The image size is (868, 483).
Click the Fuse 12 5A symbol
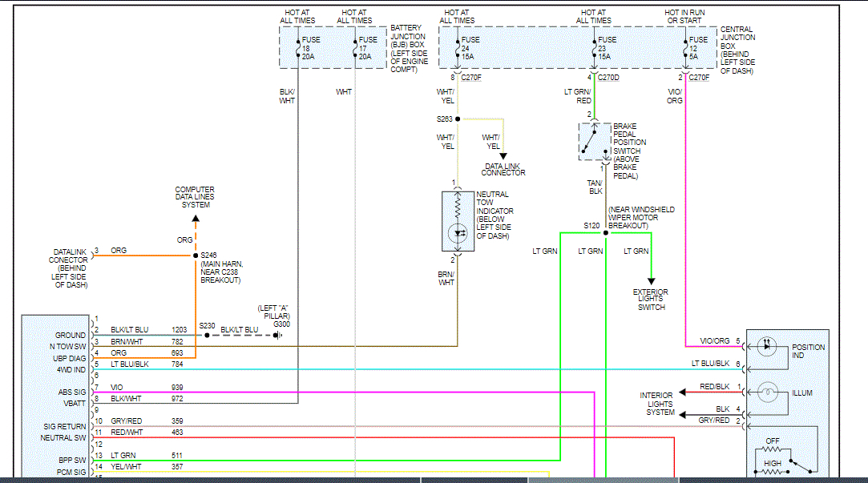click(x=685, y=46)
